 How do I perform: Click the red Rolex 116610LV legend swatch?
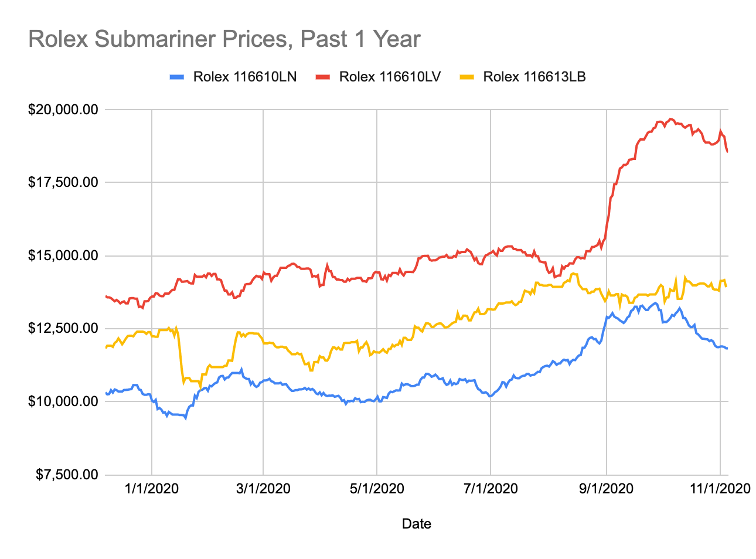point(323,77)
